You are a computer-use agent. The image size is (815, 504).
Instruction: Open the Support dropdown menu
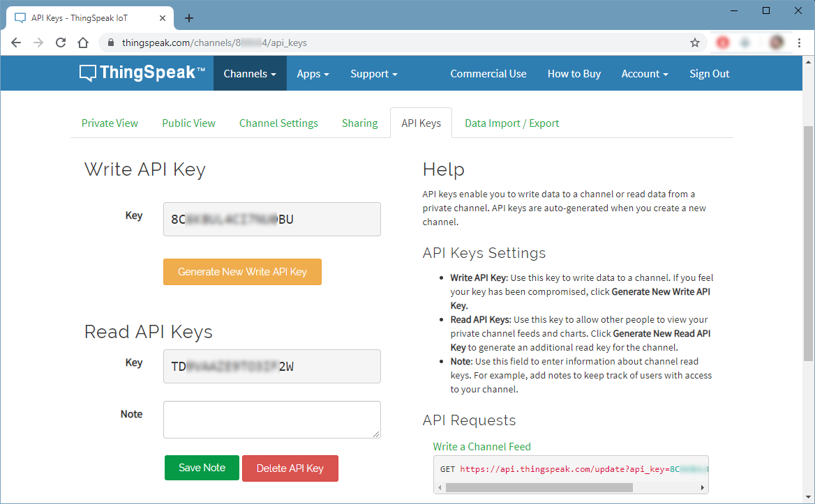point(374,74)
